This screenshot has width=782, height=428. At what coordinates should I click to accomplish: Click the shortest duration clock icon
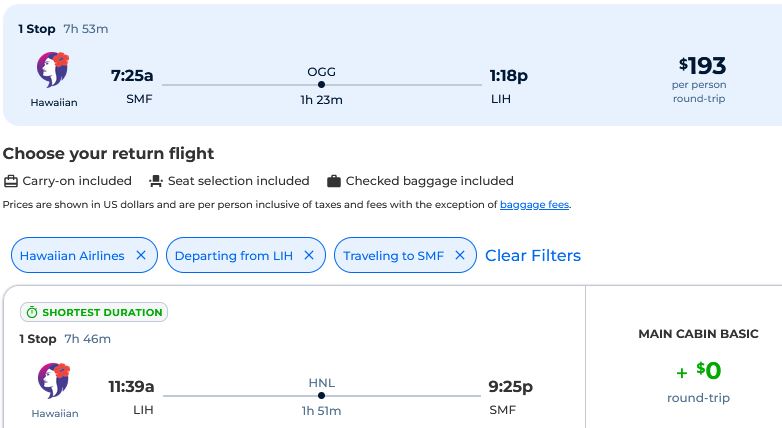pos(31,313)
